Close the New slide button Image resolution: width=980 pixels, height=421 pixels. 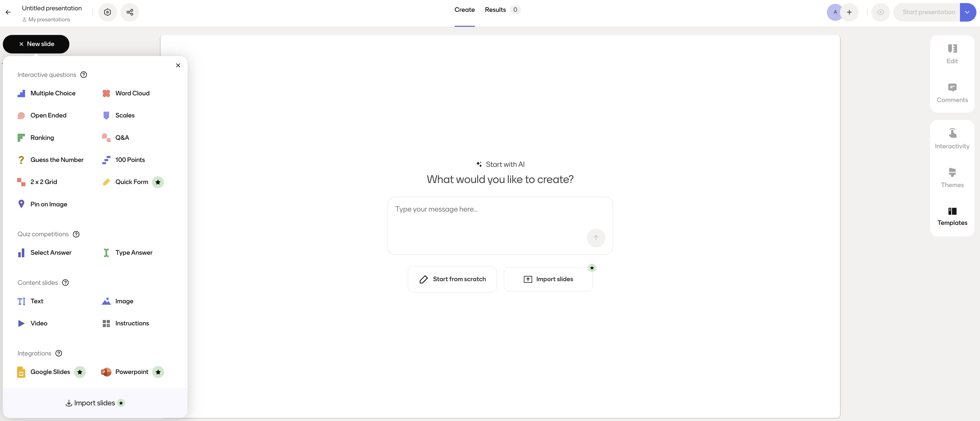[x=36, y=44]
